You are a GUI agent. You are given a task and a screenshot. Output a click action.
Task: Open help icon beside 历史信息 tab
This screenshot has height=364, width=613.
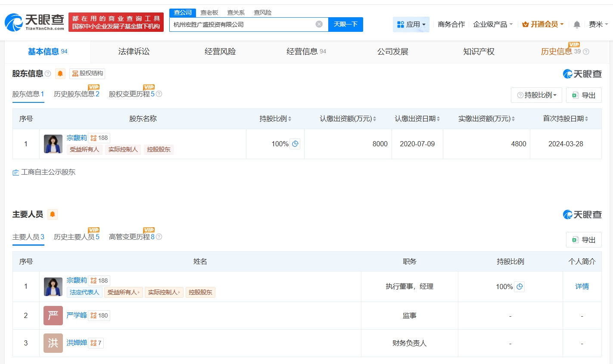click(x=586, y=52)
